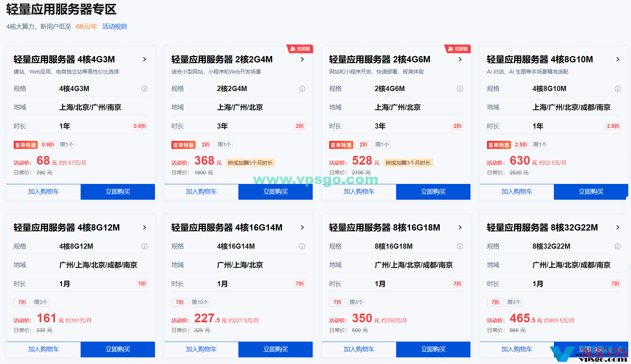Click info icon beside 4核8G12M spec
The image size is (631, 364).
coord(144,247)
